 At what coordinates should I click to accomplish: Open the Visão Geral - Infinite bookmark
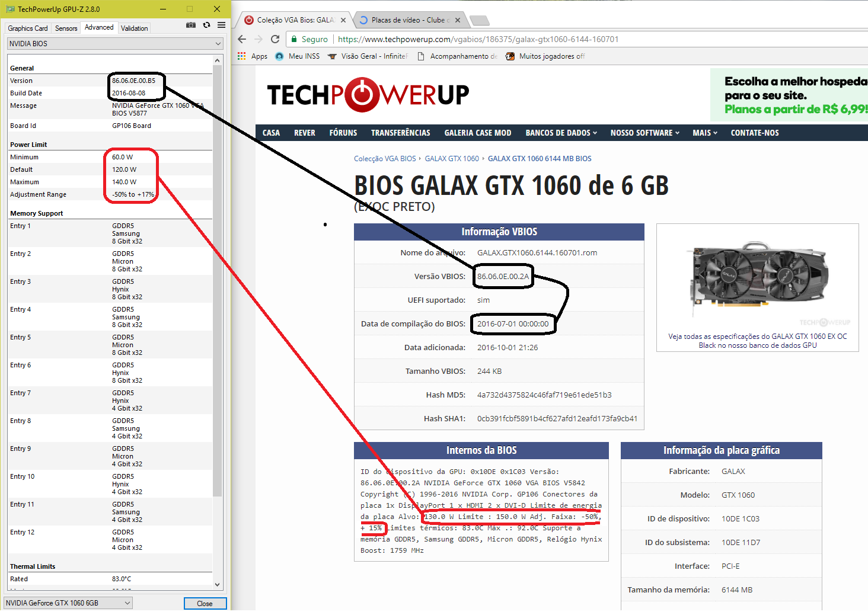pos(368,56)
